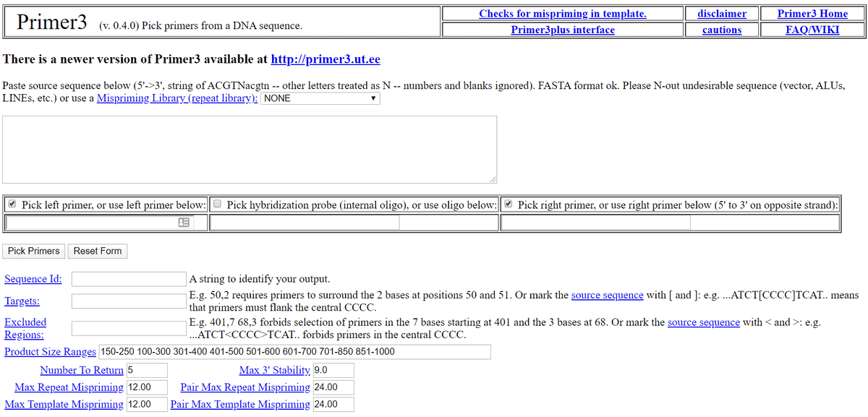Toggle the Pick right primer checkbox
This screenshot has width=868, height=417.
[508, 205]
